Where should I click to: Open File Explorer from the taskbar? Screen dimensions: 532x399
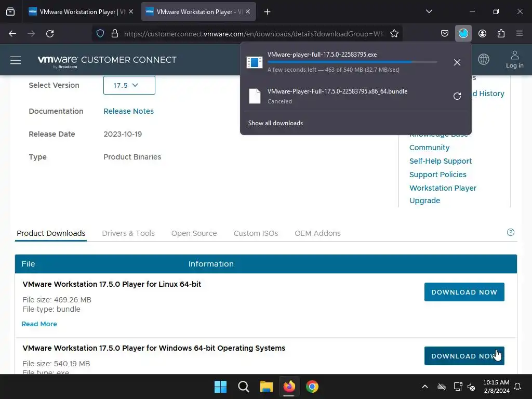click(267, 387)
